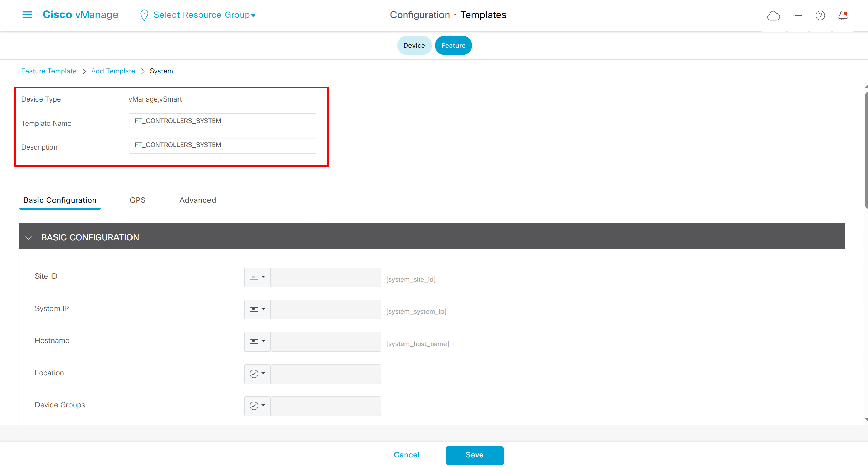
Task: Open Location default value selector
Action: tap(257, 374)
